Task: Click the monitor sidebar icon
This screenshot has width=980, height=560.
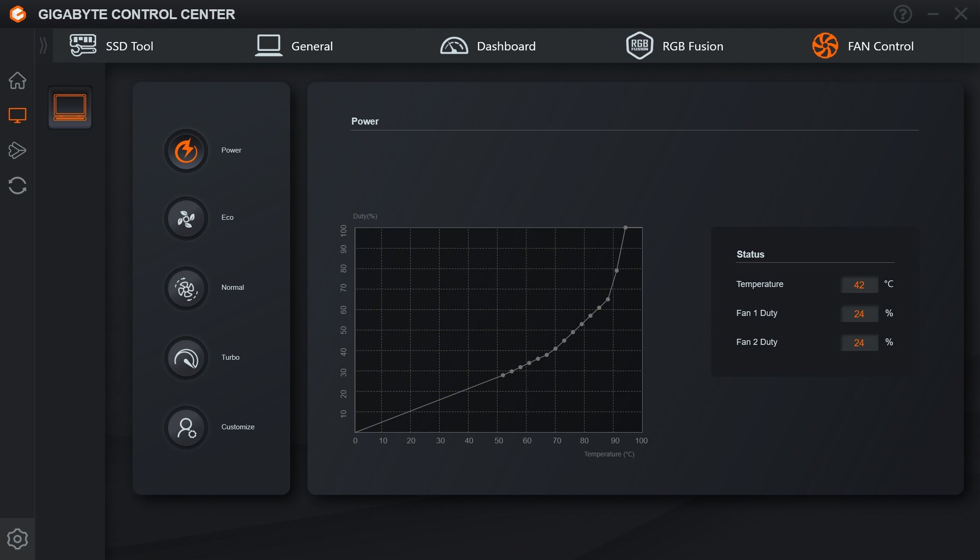Action: 17,115
